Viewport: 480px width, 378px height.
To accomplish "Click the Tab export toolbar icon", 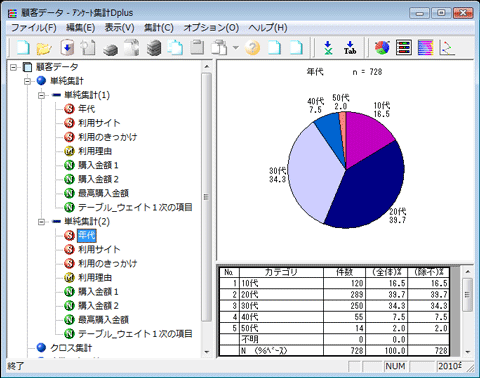I will (x=350, y=48).
